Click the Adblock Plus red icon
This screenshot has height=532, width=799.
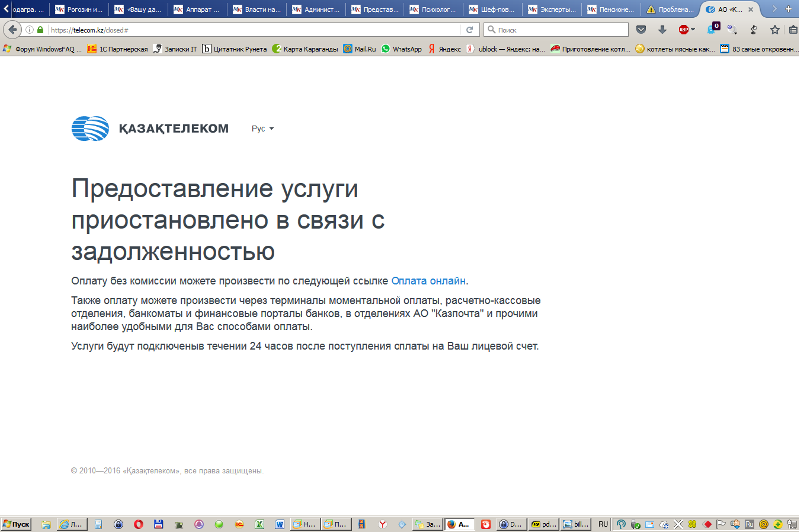click(x=684, y=30)
